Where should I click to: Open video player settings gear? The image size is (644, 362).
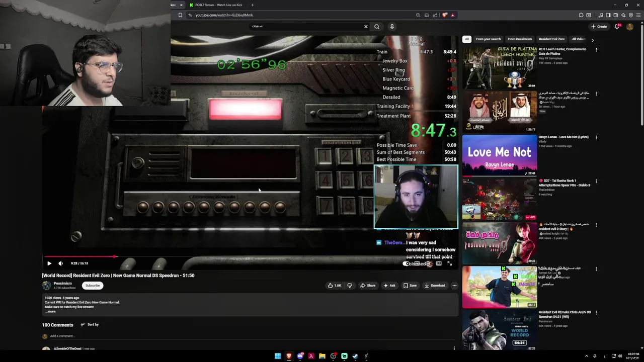point(428,263)
